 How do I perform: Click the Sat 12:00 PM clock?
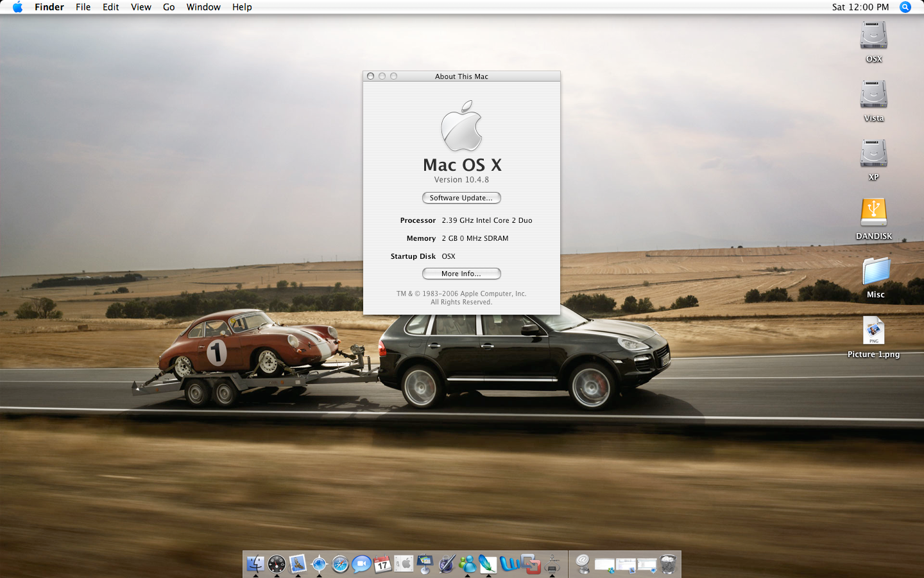pos(860,7)
